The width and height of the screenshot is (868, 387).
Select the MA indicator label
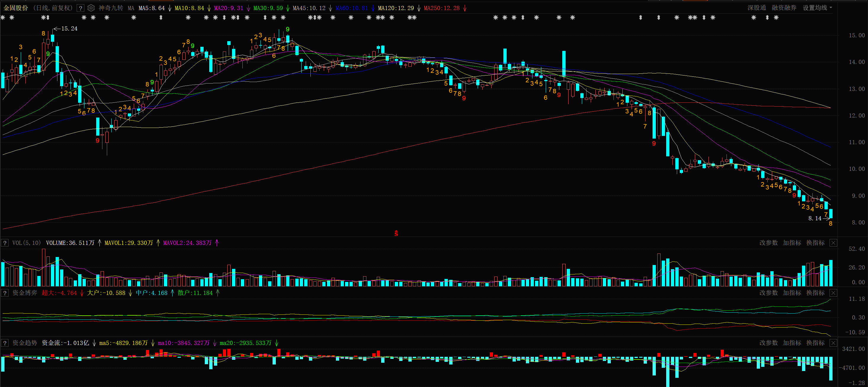[x=131, y=8]
